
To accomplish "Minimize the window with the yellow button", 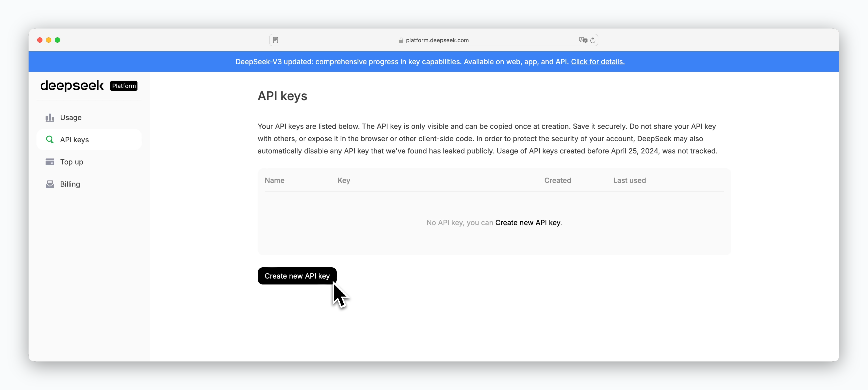I will pos(49,40).
